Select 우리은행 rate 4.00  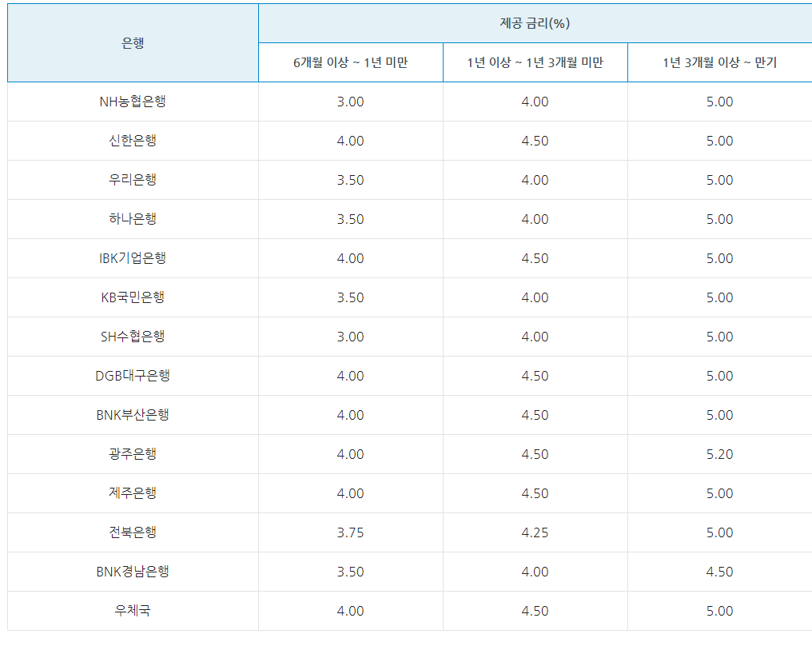535,180
